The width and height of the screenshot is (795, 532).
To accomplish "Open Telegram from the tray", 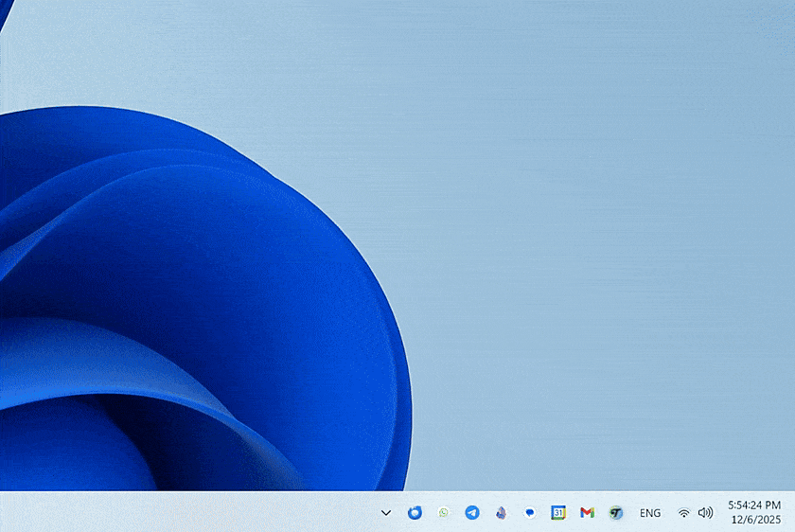I will (x=472, y=513).
